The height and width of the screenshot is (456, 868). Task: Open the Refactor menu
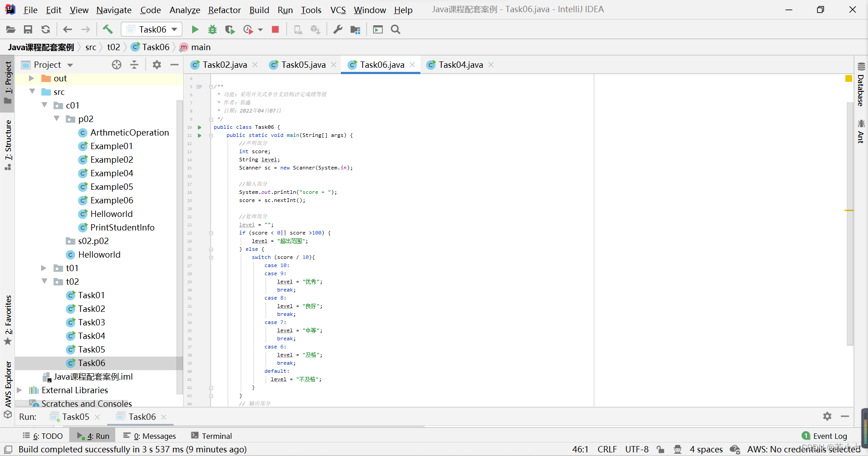pos(224,10)
